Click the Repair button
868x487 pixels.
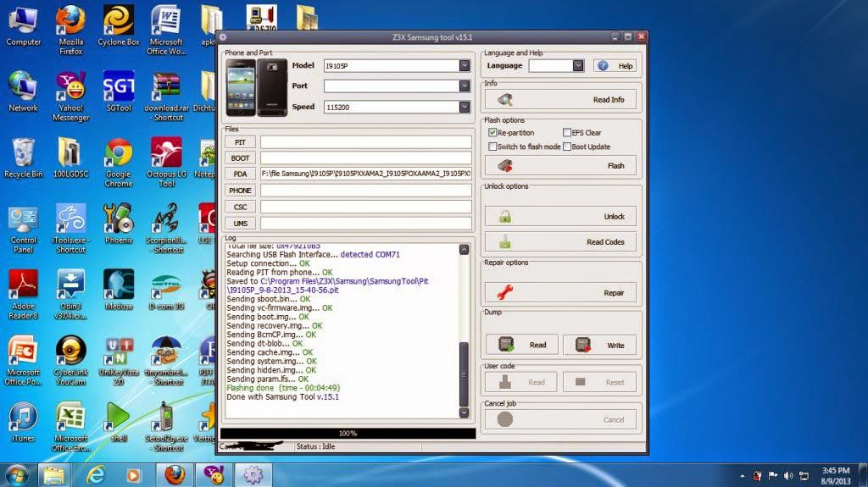coord(560,293)
